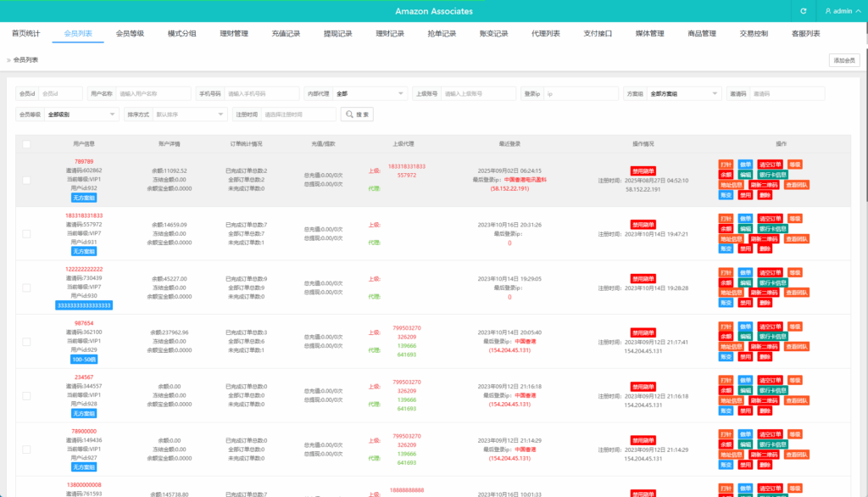Click the green 编辑 button on first row
This screenshot has height=497, width=868.
tap(745, 176)
